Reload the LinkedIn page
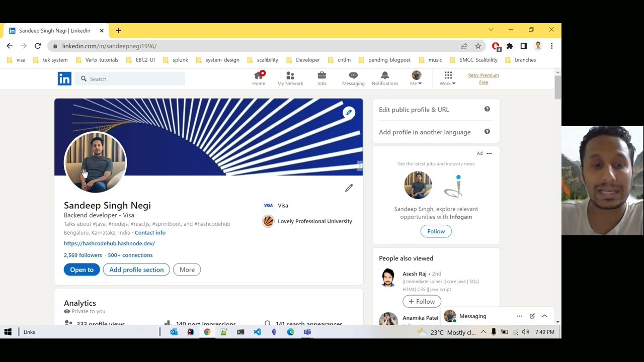The width and height of the screenshot is (644, 362). point(38,46)
